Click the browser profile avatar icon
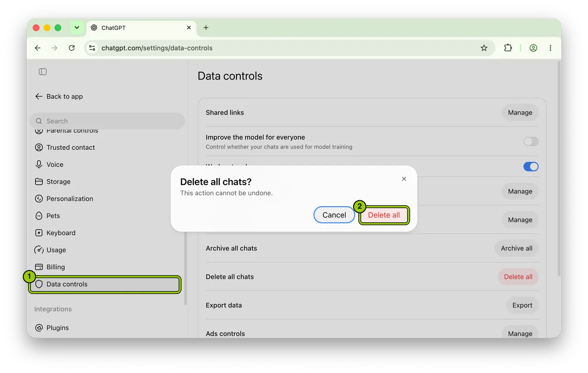The height and width of the screenshot is (373, 588). click(533, 48)
